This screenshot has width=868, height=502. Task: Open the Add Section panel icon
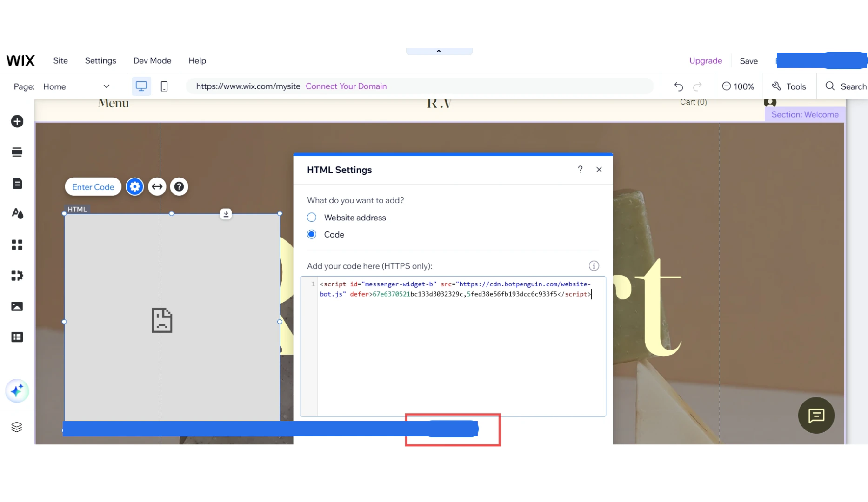tap(17, 152)
